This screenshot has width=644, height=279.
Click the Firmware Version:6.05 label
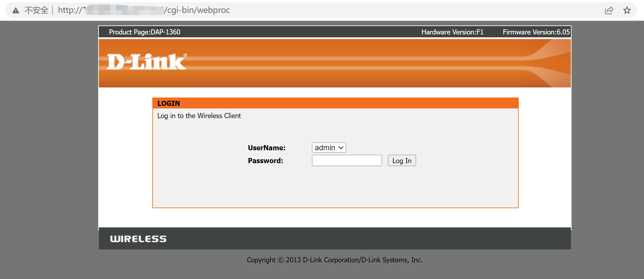[x=536, y=32]
